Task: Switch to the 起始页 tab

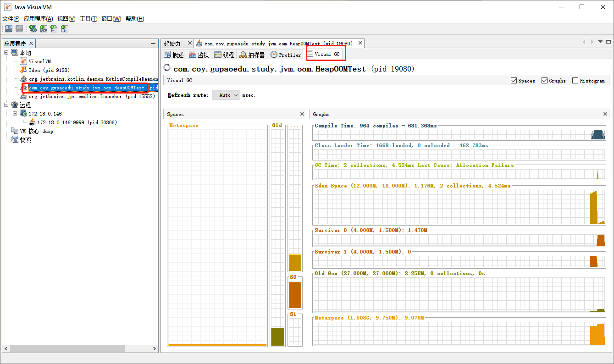Action: point(173,44)
